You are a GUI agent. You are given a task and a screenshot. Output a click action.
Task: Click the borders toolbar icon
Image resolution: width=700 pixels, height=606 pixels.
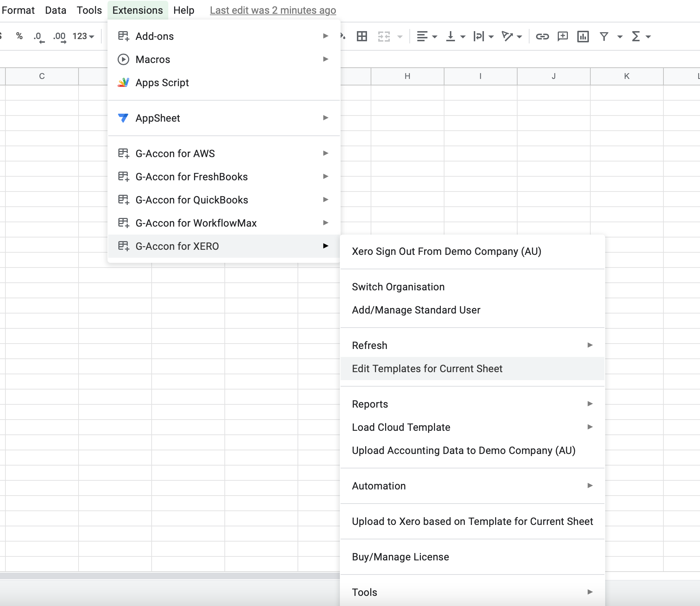[x=362, y=36]
